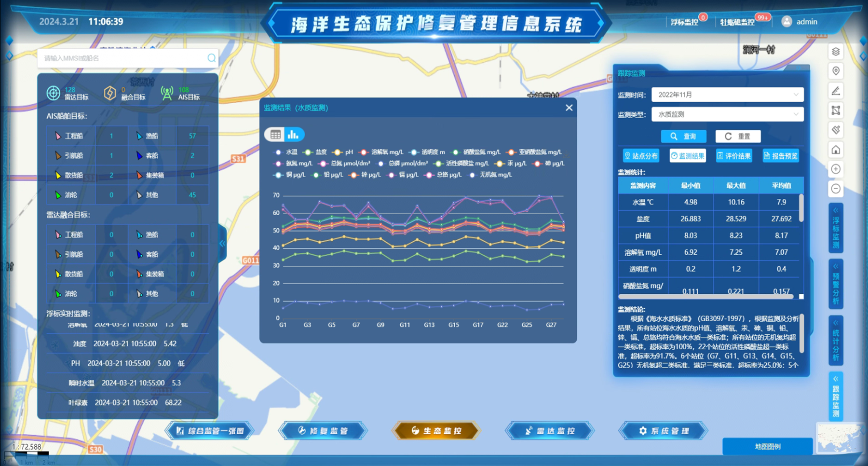Click the MMSI or ship name search field

point(123,58)
